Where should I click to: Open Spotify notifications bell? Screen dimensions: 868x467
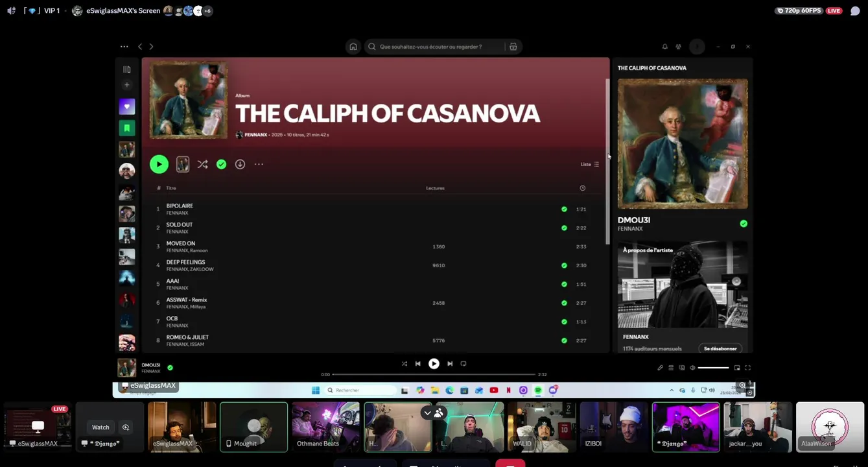(664, 47)
